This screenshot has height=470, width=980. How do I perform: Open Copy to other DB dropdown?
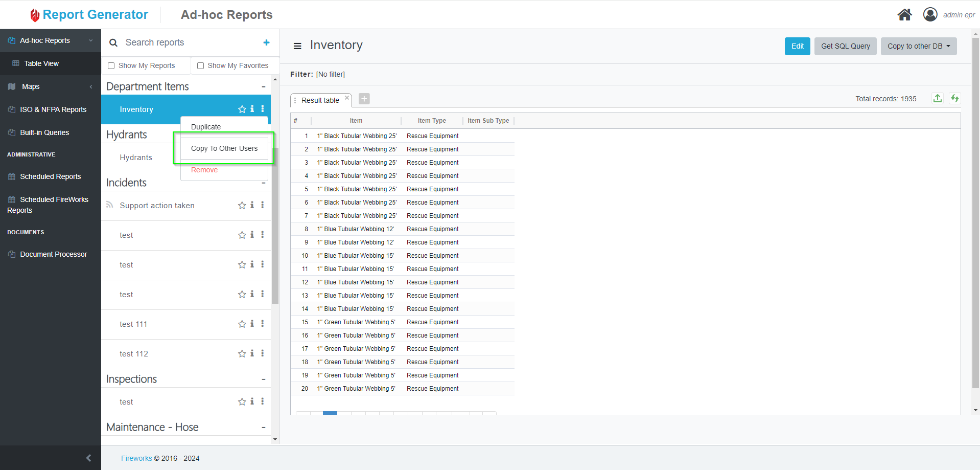[918, 46]
